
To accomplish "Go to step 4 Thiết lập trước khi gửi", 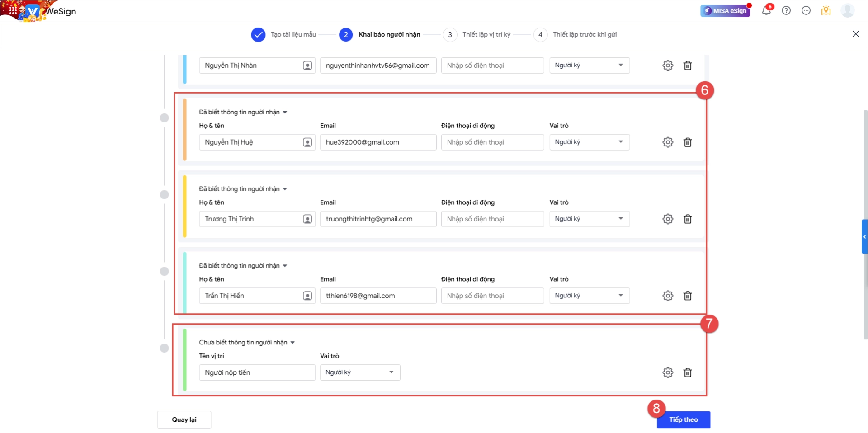I will (576, 34).
